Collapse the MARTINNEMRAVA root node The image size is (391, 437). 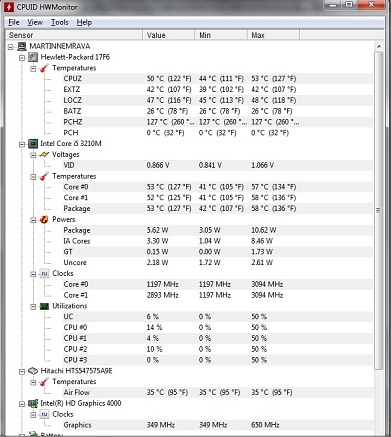tap(11, 47)
